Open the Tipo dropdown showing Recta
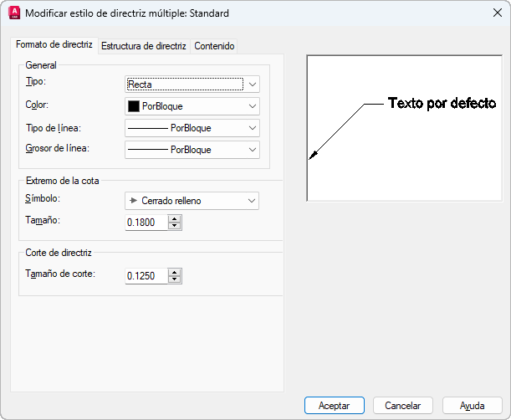The height and width of the screenshot is (420, 511). point(192,85)
